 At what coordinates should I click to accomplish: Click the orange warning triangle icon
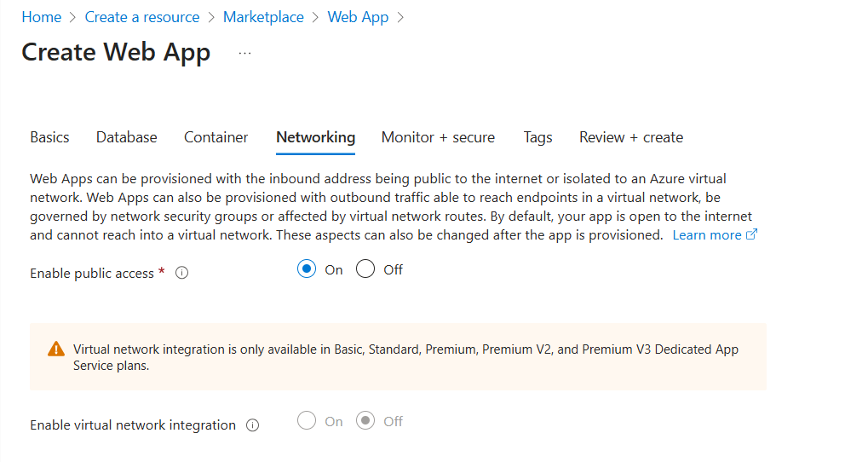pos(56,349)
